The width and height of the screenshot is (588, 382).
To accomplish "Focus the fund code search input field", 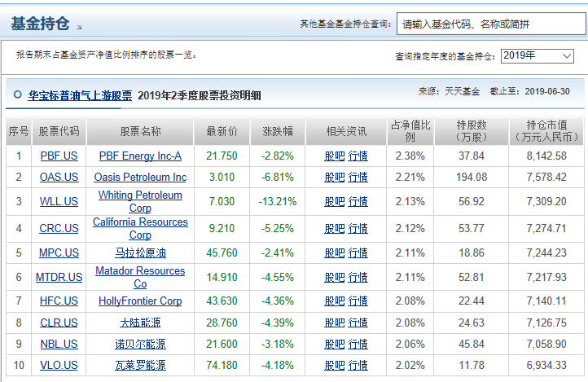I will [491, 24].
